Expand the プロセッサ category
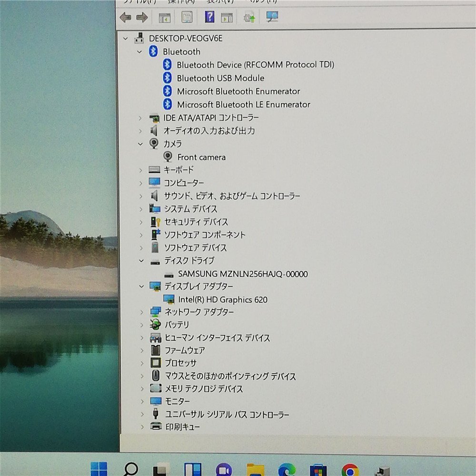This screenshot has width=476, height=476. pyautogui.click(x=141, y=363)
